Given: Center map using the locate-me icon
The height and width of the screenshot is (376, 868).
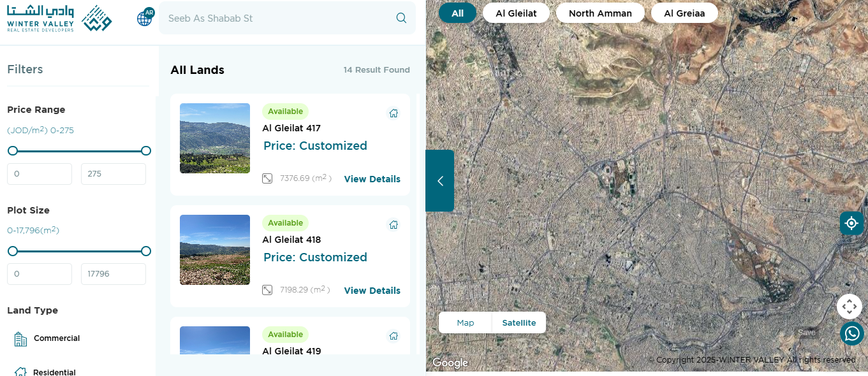Looking at the screenshot, I should pyautogui.click(x=851, y=223).
